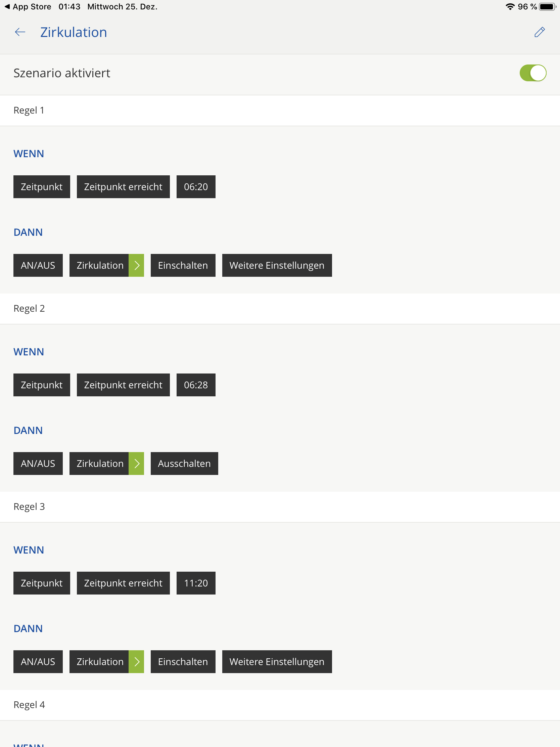Expand Zirkulation green chevron in Regel 2
560x747 pixels.
[x=136, y=464]
